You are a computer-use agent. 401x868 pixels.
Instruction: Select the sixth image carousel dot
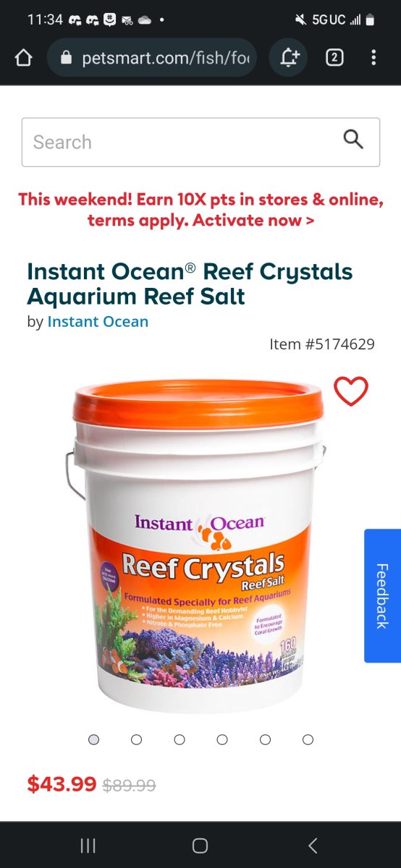[x=308, y=739]
